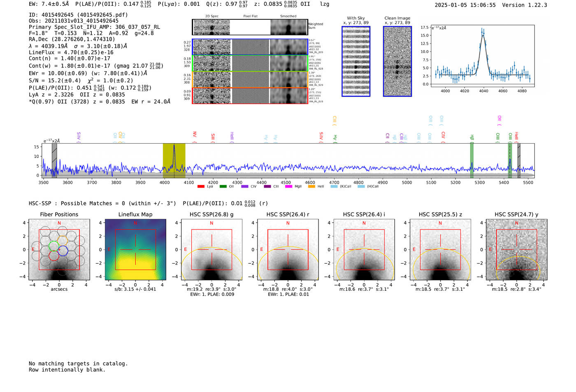Click the green Hβ line label
Viewport: 576px width, 392px height.
(472, 138)
